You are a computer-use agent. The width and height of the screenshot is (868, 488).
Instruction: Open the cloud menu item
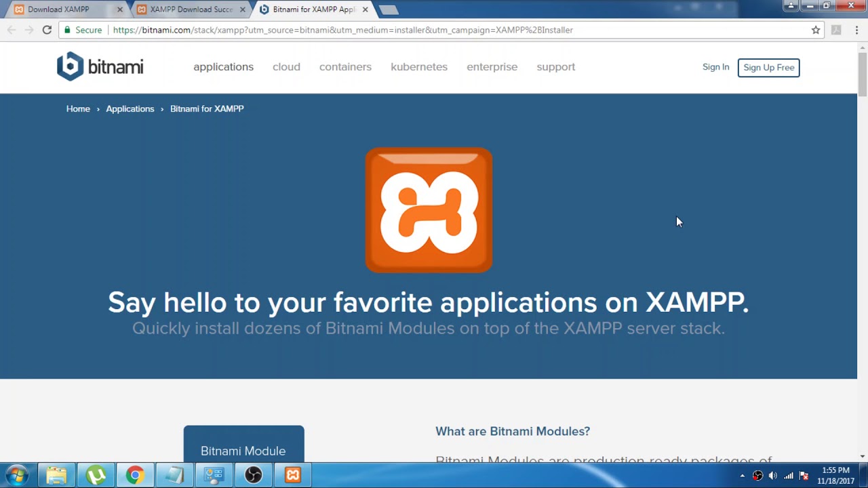point(286,67)
